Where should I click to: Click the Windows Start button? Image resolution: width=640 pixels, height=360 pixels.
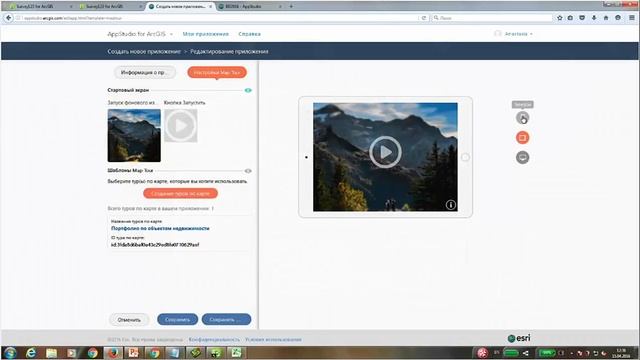10,353
